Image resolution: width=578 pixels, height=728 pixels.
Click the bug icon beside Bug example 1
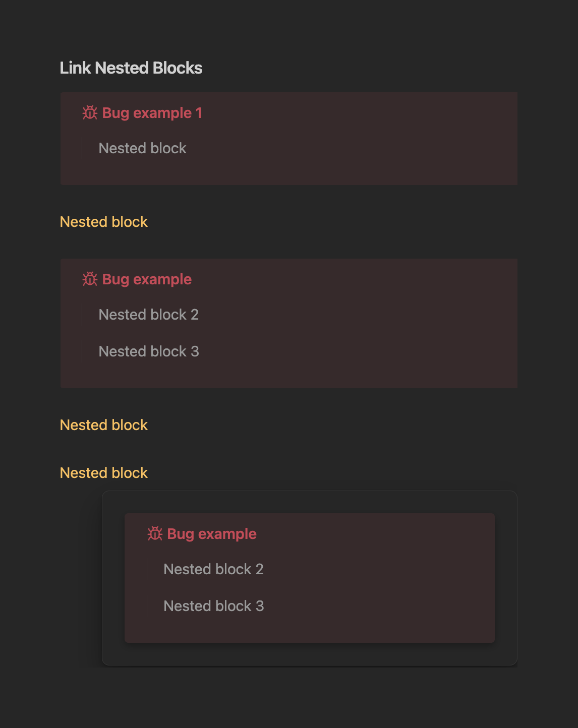coord(90,112)
